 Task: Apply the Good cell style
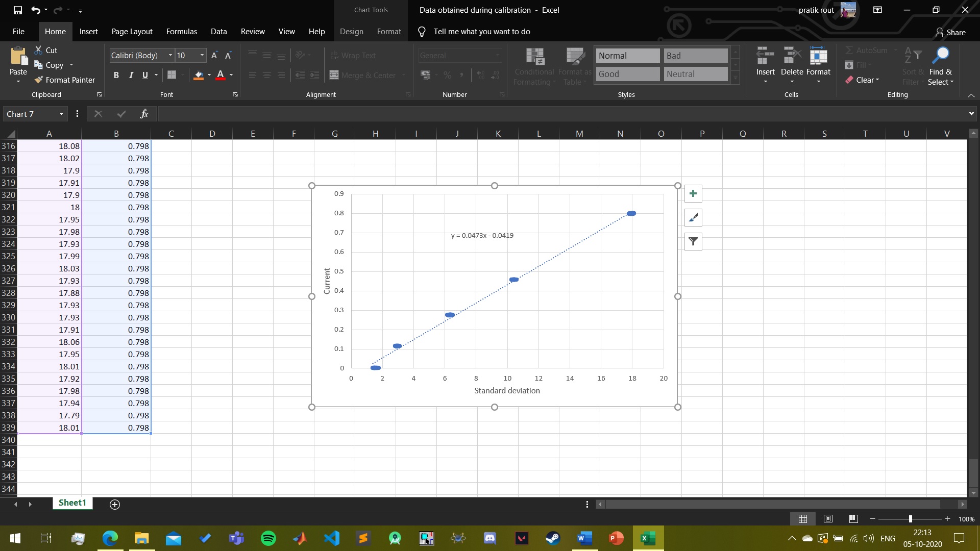(x=627, y=74)
